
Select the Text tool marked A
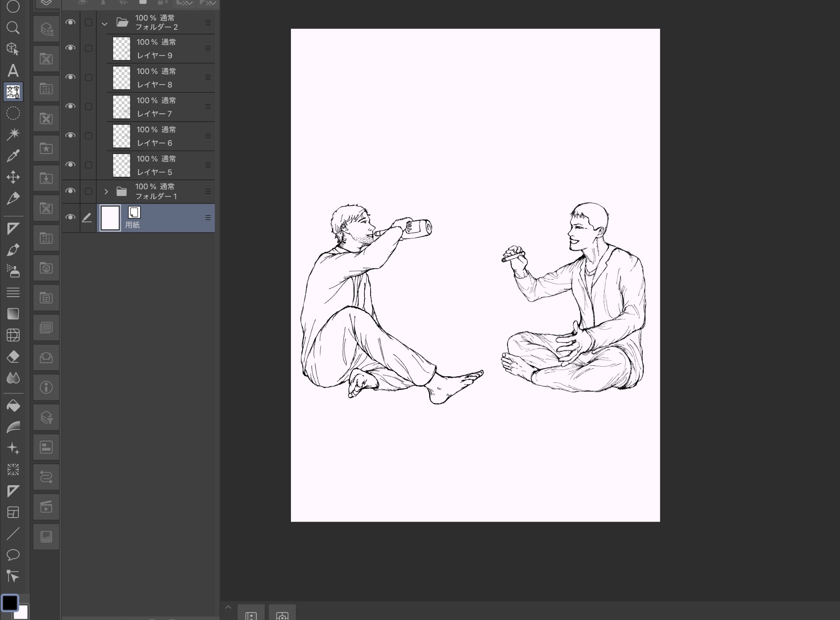[13, 70]
